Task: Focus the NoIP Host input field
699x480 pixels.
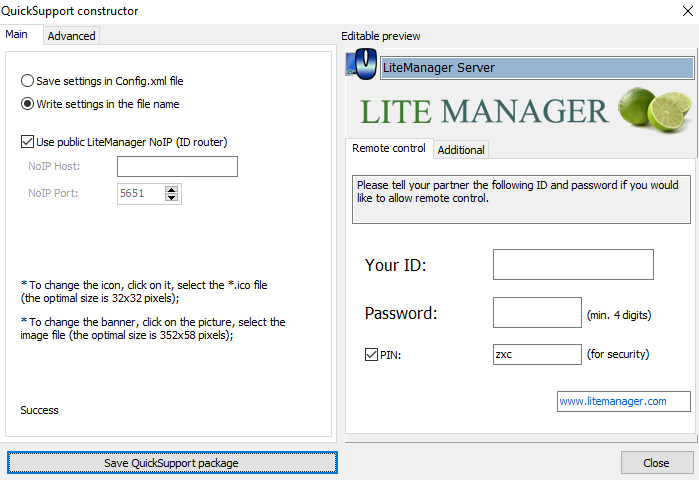Action: coord(177,166)
